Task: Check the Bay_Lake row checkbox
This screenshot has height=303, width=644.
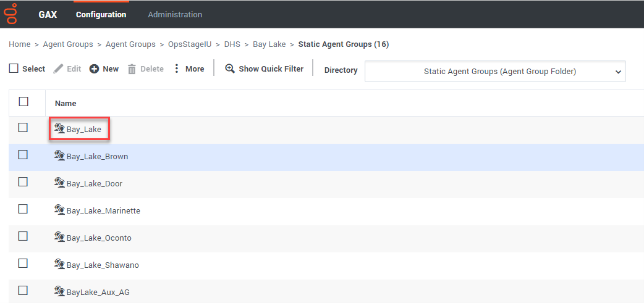Action: pos(23,128)
